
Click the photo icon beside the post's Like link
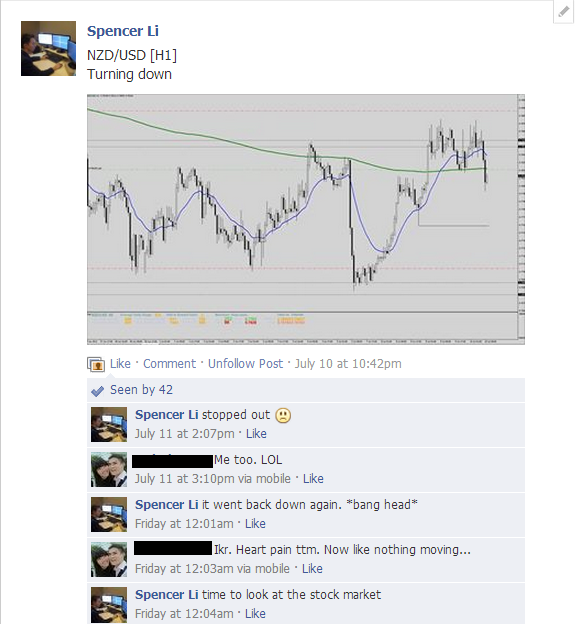(96, 364)
